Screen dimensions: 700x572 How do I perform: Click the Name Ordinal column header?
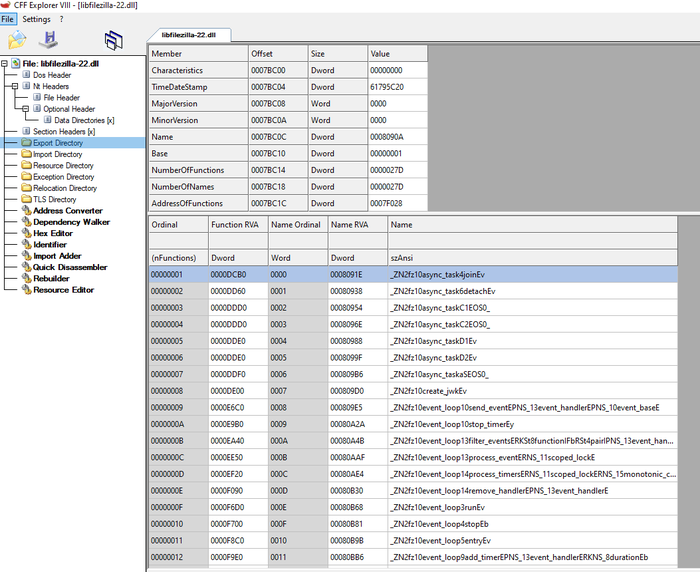click(298, 225)
